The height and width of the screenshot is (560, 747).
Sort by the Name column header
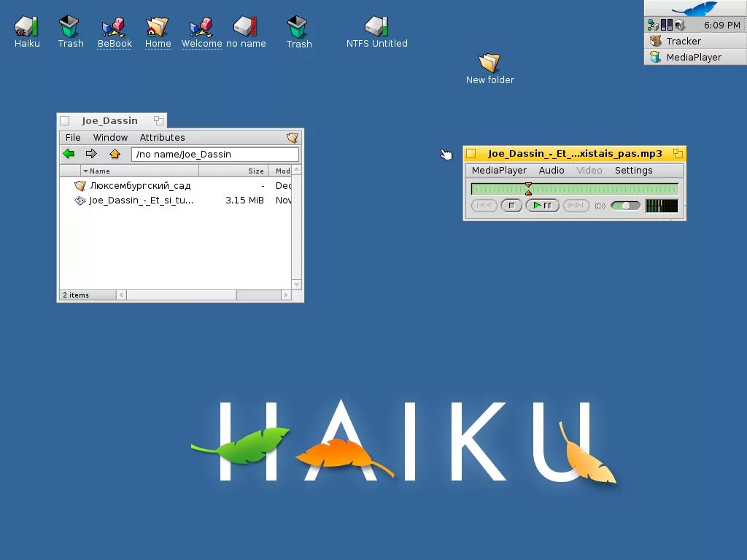pos(139,171)
